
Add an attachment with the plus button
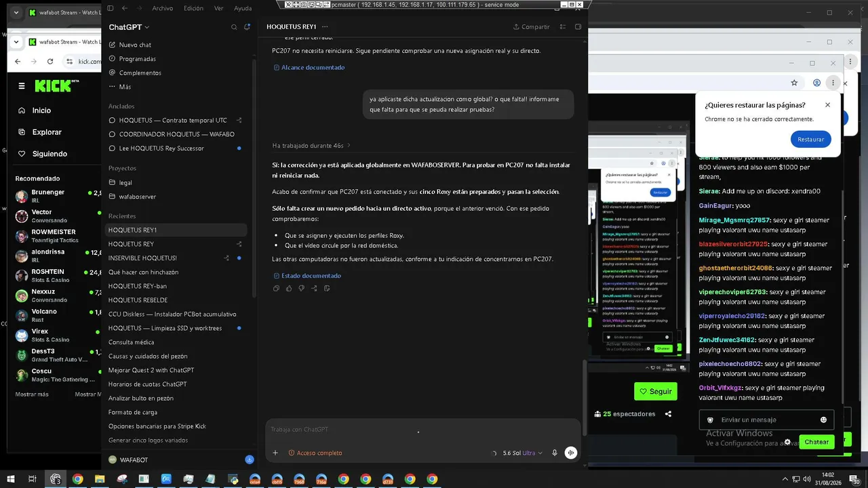[x=275, y=453]
